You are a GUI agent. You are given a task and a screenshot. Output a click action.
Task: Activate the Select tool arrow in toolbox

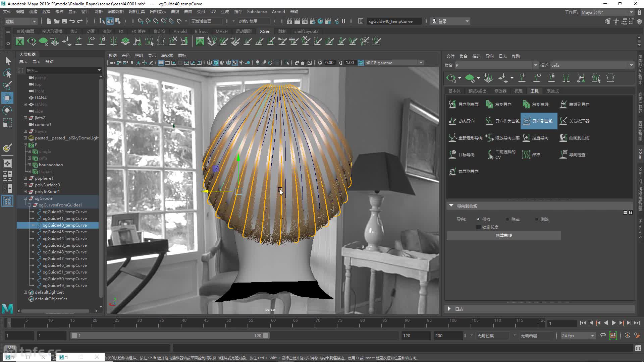click(7, 61)
